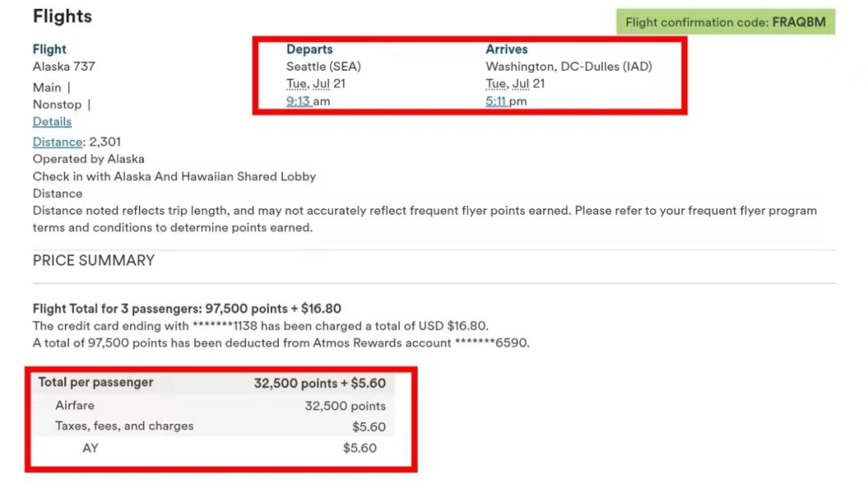Click the Taxes, fees, and charges row
868x489 pixels.
[212, 426]
